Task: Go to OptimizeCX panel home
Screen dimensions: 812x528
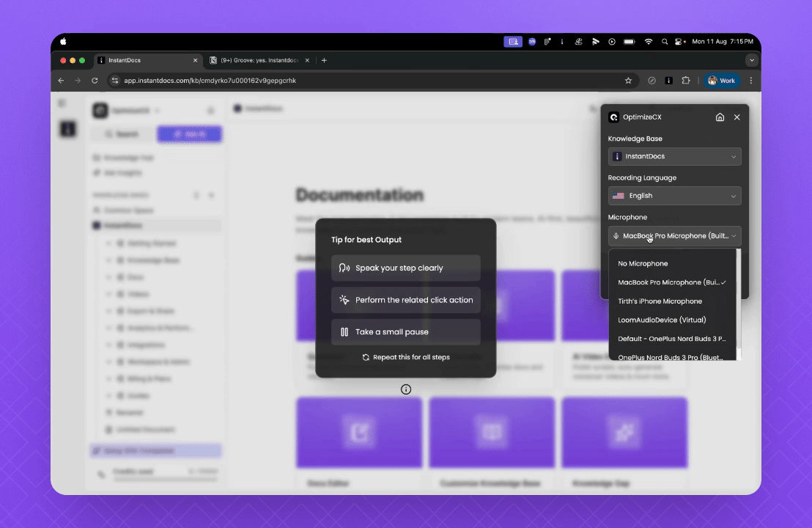Action: tap(720, 117)
